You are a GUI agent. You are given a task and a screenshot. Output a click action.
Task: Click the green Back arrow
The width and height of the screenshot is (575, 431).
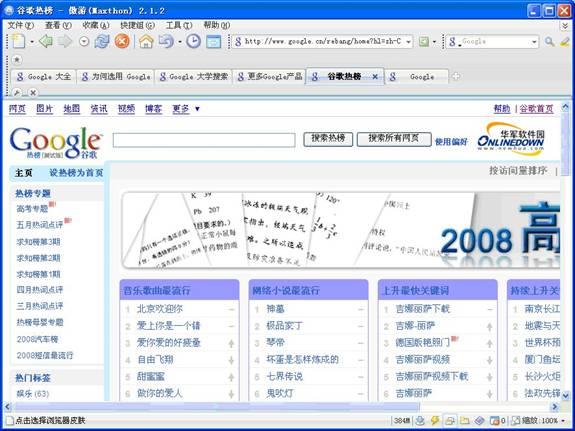[46, 41]
